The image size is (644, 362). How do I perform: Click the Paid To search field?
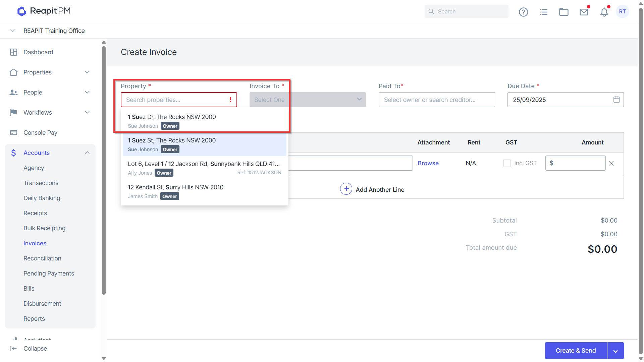pyautogui.click(x=437, y=100)
